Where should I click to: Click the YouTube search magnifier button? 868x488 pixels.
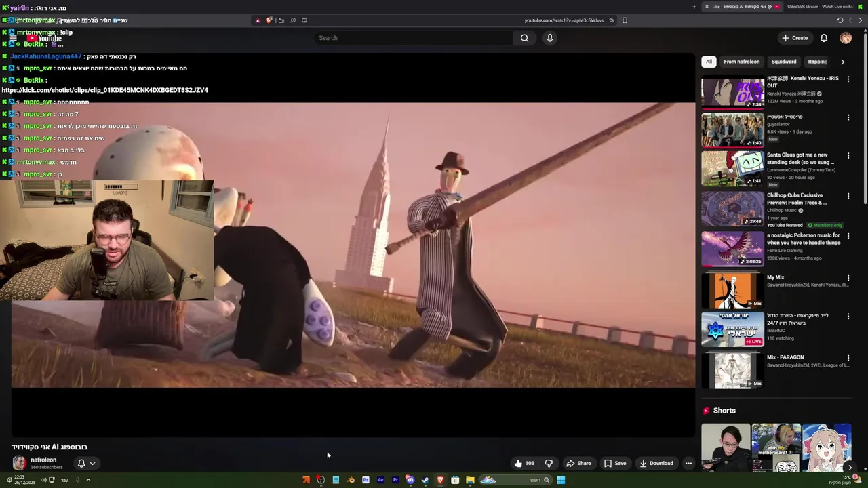coord(524,38)
